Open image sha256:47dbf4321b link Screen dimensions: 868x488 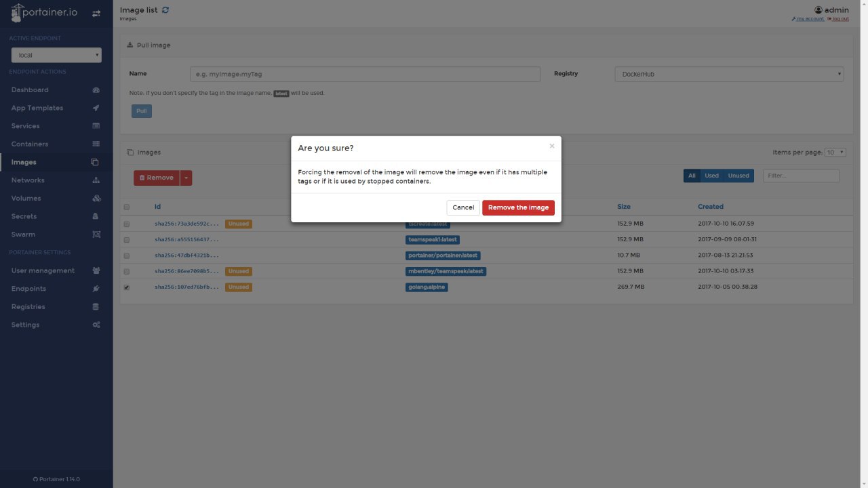pos(187,256)
